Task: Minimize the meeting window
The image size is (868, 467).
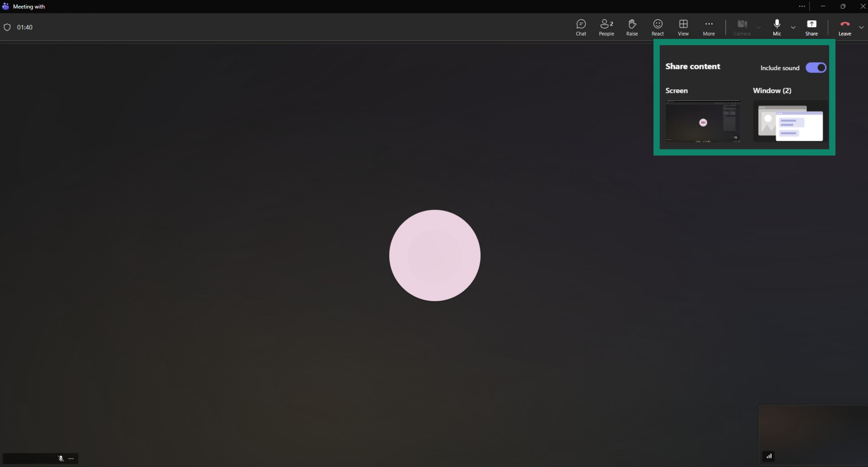Action: 823,6
